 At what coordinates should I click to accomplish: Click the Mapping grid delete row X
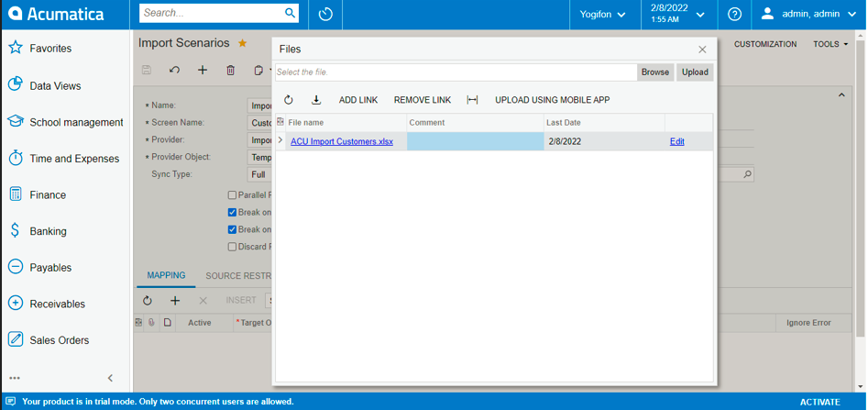tap(203, 300)
